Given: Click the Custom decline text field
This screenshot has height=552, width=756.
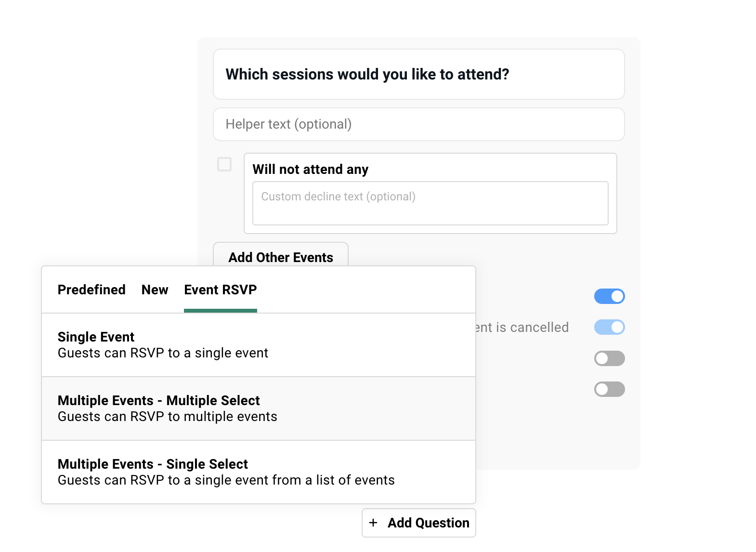Looking at the screenshot, I should [x=430, y=203].
